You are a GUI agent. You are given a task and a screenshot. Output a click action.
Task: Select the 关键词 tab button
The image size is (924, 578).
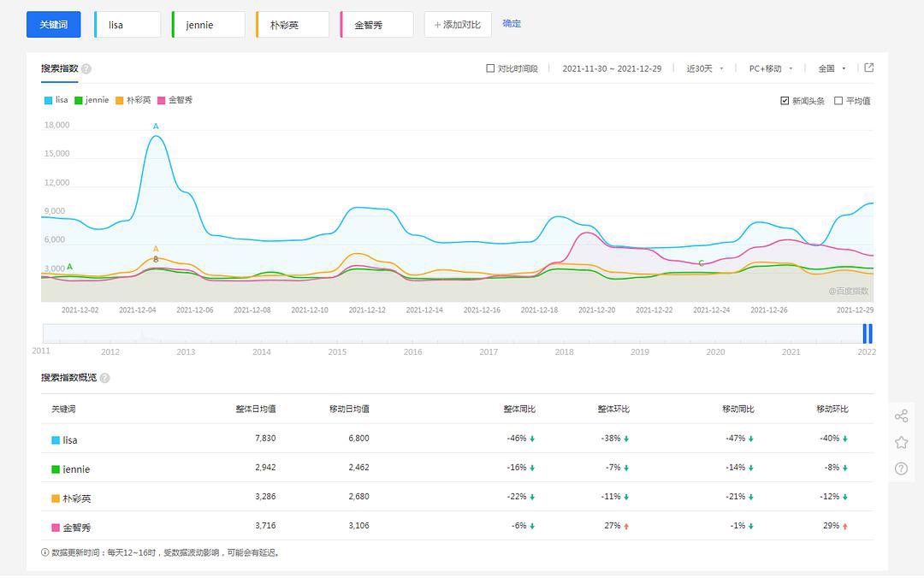pos(54,24)
